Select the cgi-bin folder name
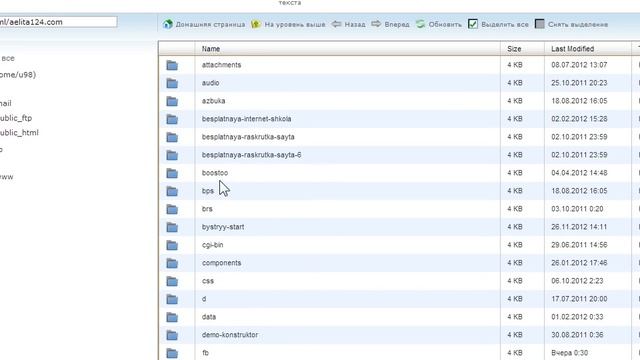The image size is (640, 360). click(x=212, y=245)
